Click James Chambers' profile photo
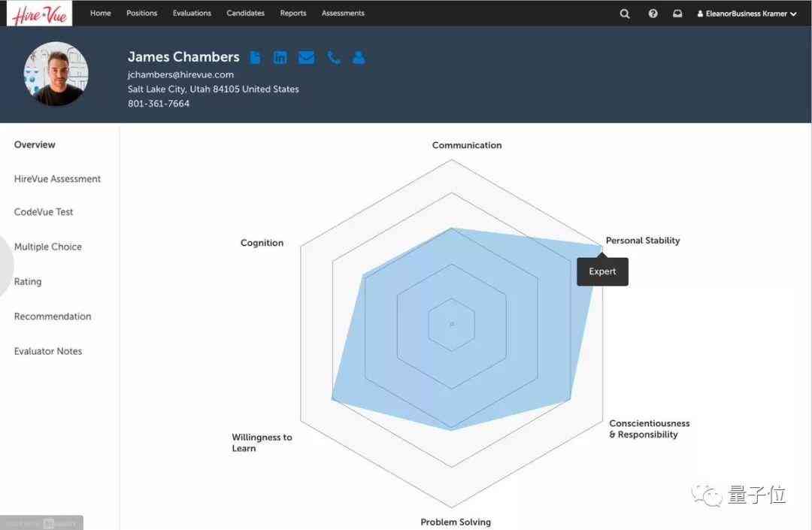This screenshot has height=530, width=812. click(56, 74)
